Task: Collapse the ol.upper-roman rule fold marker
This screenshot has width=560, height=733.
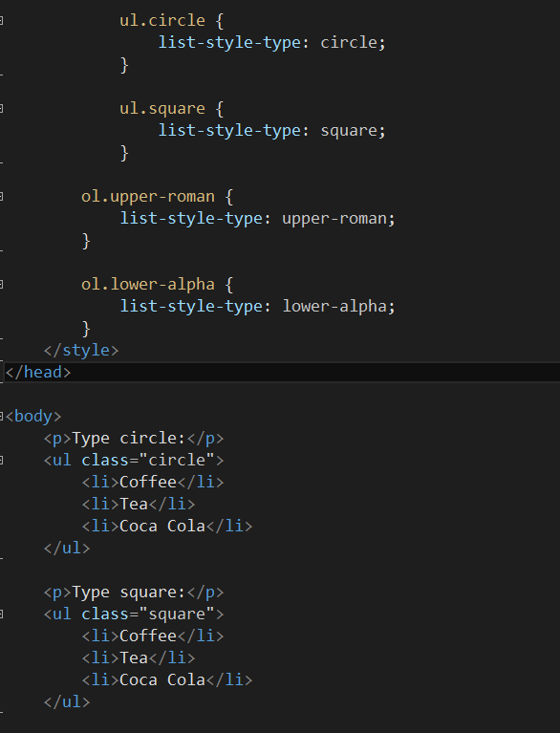Action: pos(1,196)
